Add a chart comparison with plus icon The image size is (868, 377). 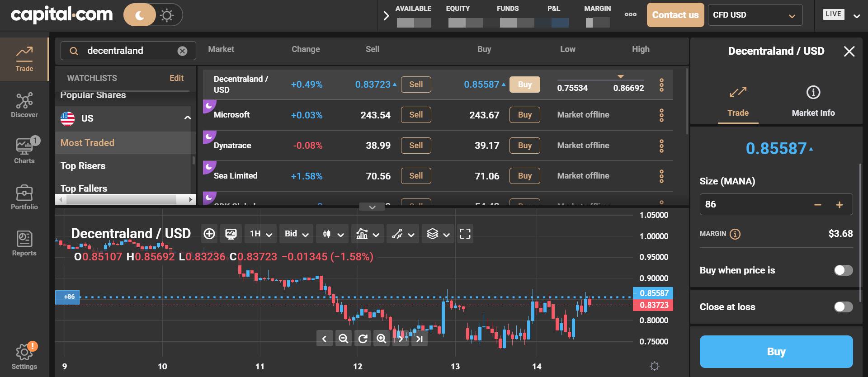(209, 234)
